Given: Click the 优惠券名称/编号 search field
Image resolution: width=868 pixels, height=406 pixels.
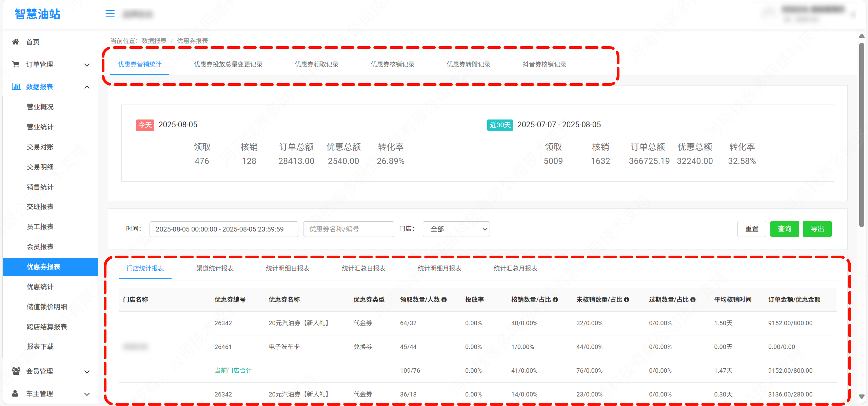Looking at the screenshot, I should [348, 229].
